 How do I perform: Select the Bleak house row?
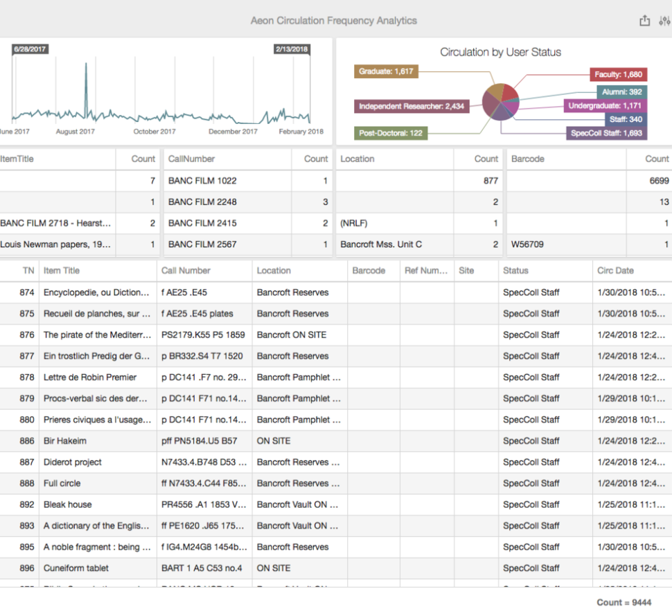pos(68,504)
